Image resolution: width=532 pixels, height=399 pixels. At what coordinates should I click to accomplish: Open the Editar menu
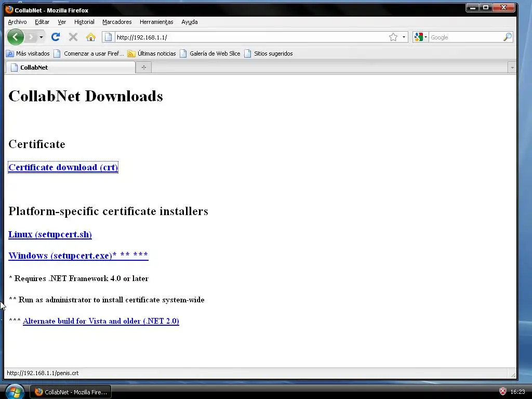point(42,22)
